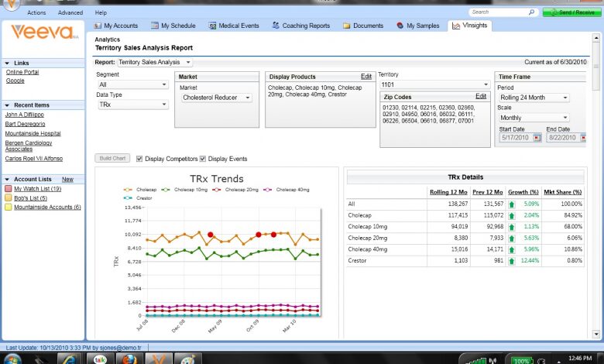The width and height of the screenshot is (604, 364).
Task: Click the Bob's List folder icon
Action: 8,198
